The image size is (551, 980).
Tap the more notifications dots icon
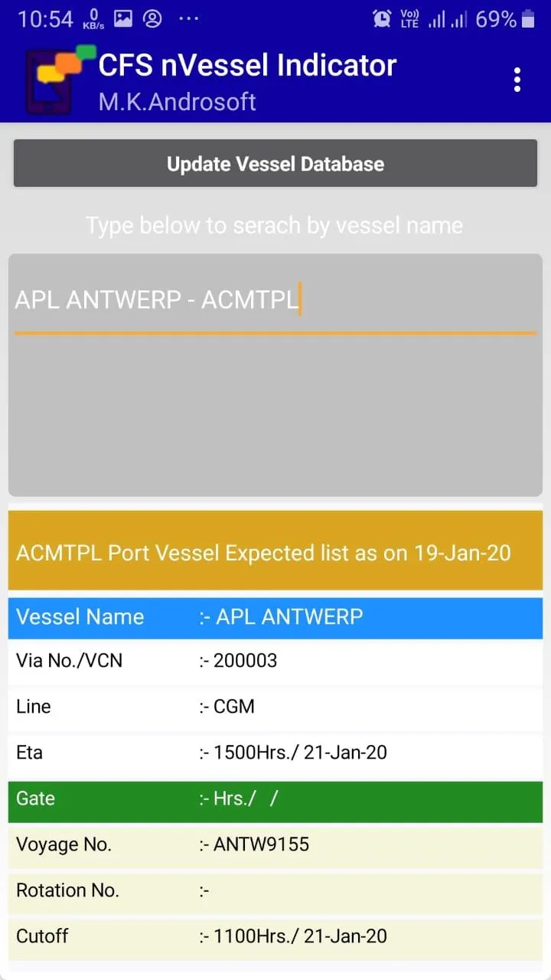[x=188, y=19]
